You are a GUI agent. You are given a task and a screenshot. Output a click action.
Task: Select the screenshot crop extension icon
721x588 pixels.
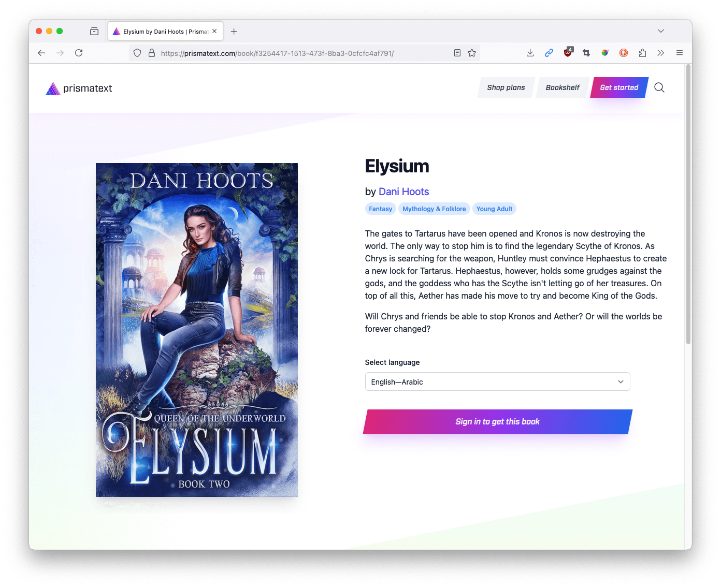pyautogui.click(x=586, y=52)
